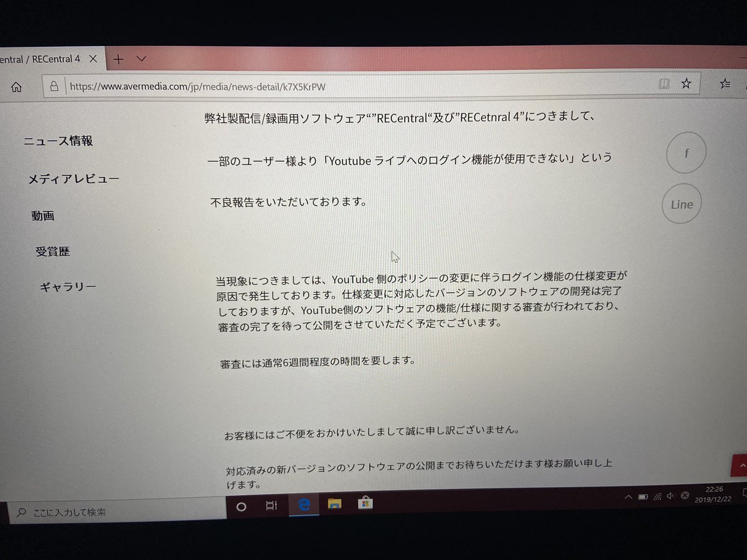Add this page to favorites star
747x560 pixels.
click(686, 83)
